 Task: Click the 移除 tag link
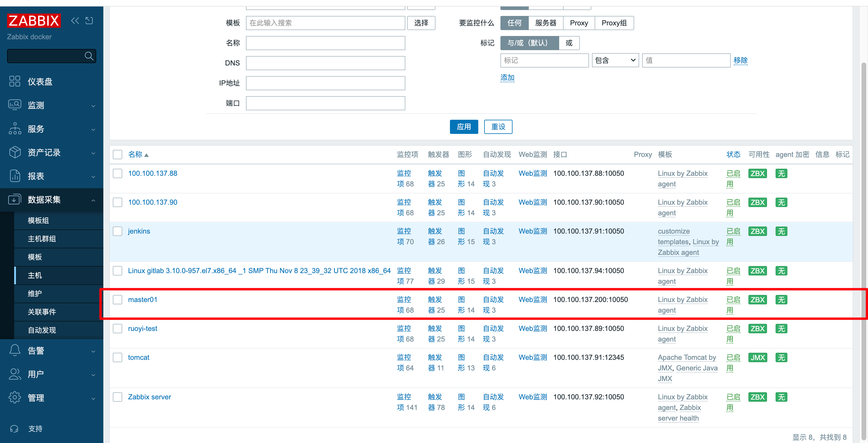[740, 60]
